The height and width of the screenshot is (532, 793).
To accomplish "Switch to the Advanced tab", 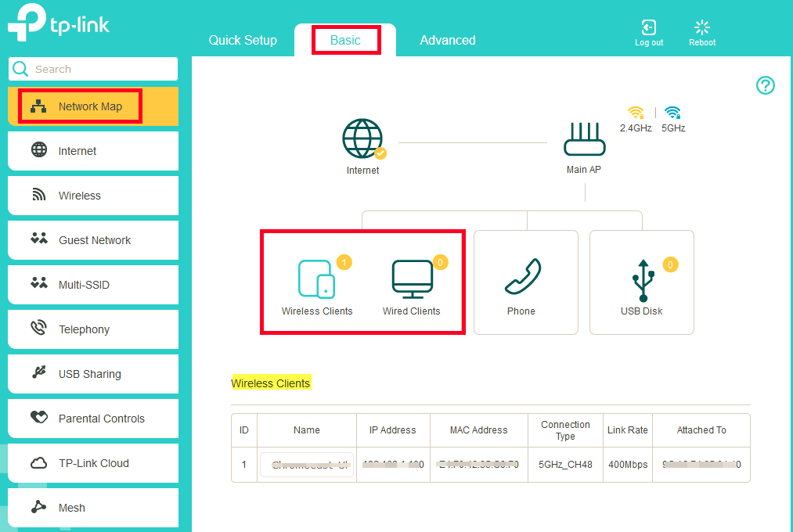I will point(448,41).
